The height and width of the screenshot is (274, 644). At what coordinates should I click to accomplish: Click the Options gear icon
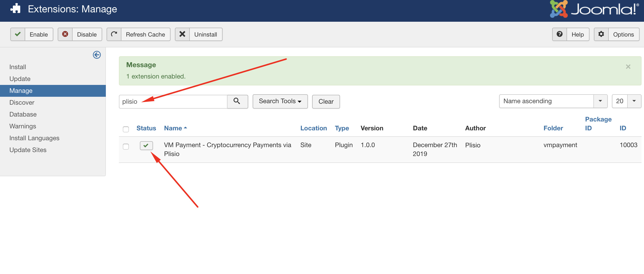pos(601,34)
